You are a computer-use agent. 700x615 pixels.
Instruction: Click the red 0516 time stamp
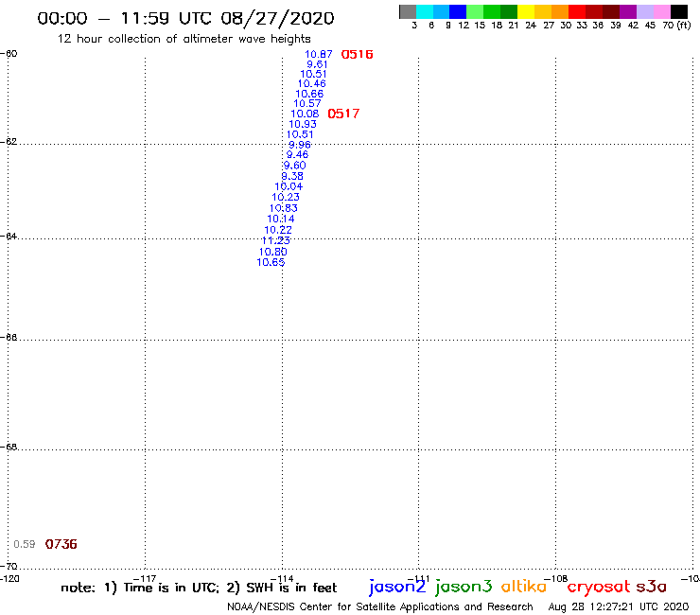point(357,55)
